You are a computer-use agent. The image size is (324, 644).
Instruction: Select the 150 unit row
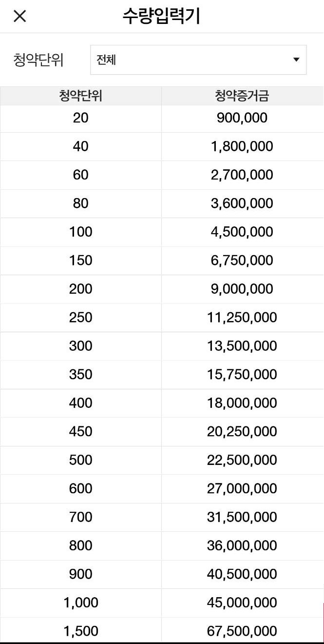pos(81,260)
